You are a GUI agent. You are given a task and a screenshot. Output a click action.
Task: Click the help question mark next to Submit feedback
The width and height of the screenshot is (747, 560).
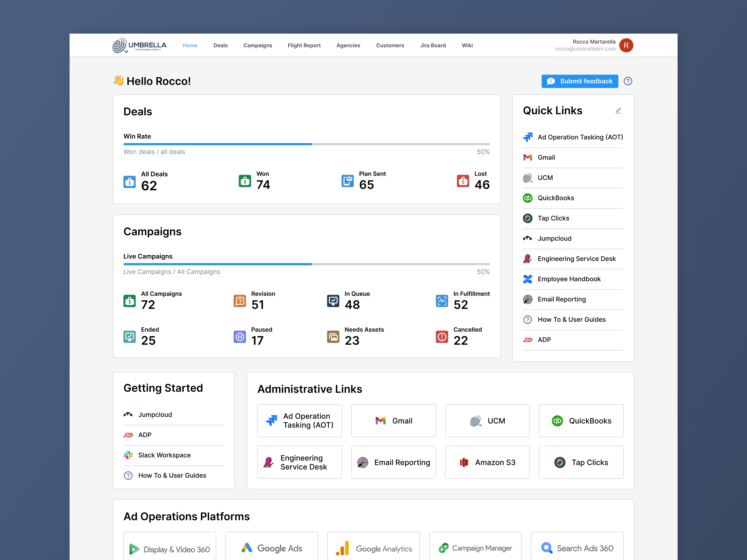628,81
